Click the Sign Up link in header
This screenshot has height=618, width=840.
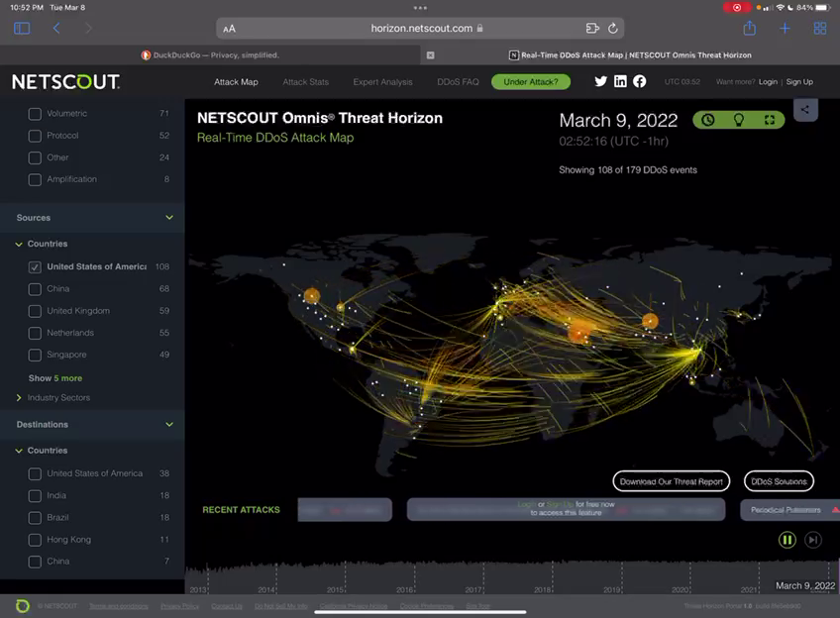[799, 82]
